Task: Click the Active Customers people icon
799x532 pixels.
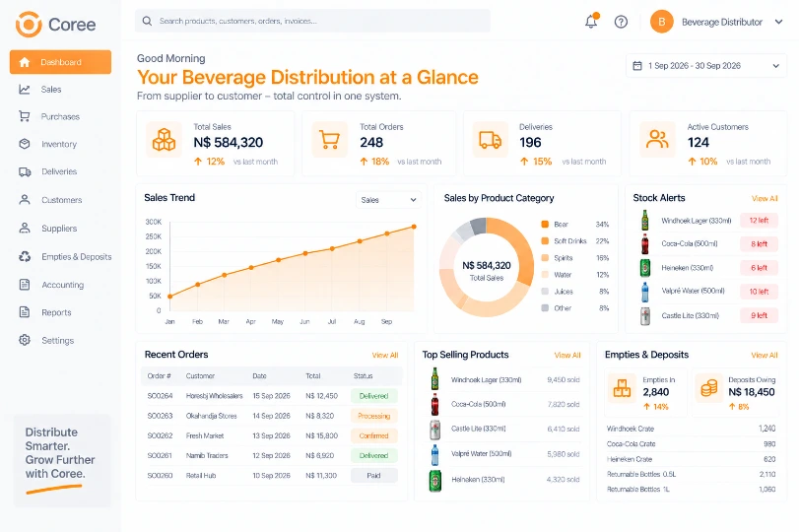Action: 657,139
